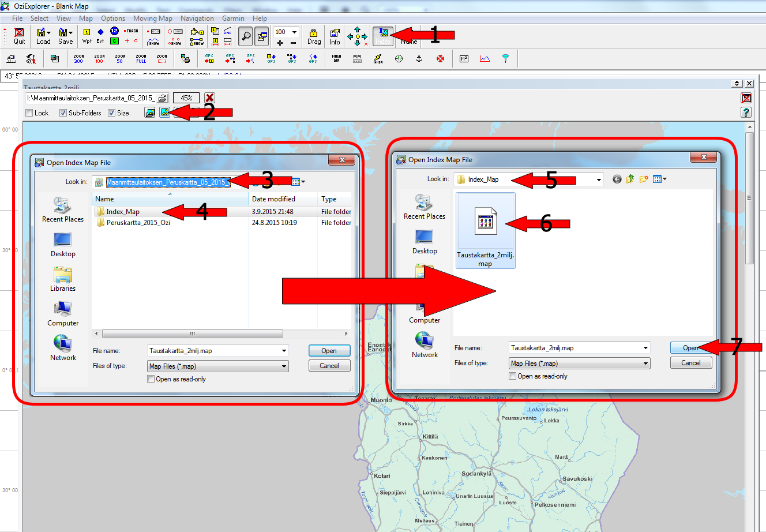
Task: Open the Moving Map menu
Action: [x=152, y=18]
